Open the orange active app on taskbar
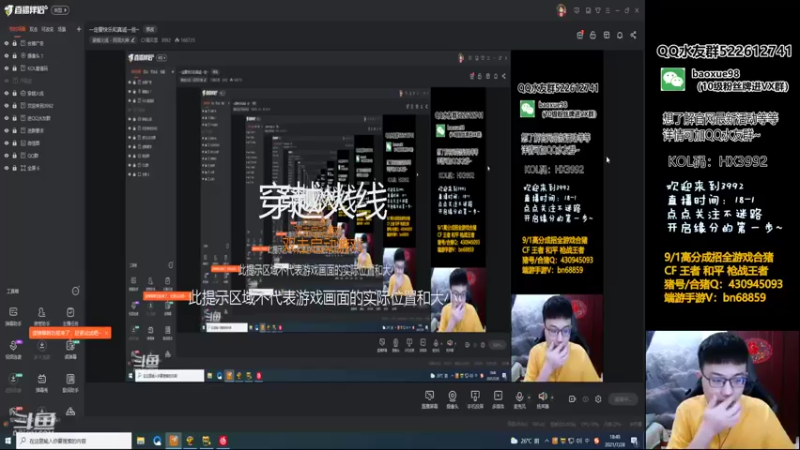800x450 pixels. [x=173, y=441]
